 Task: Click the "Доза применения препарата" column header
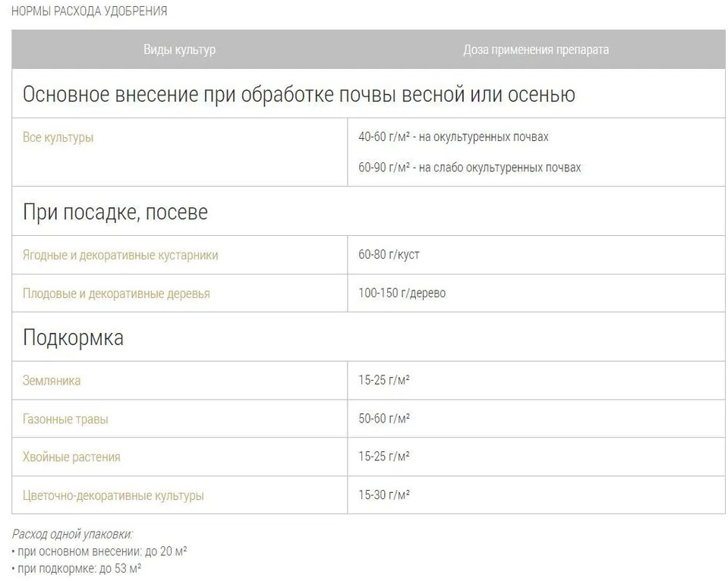coord(536,49)
